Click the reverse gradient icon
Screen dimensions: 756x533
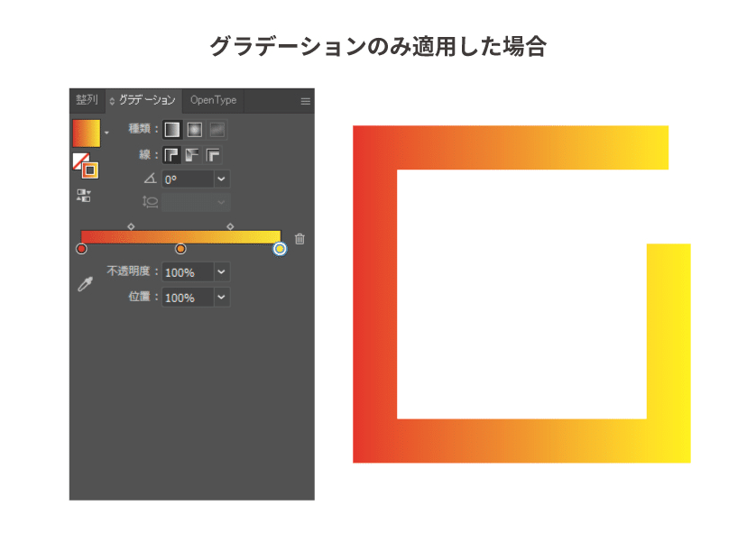(x=83, y=195)
